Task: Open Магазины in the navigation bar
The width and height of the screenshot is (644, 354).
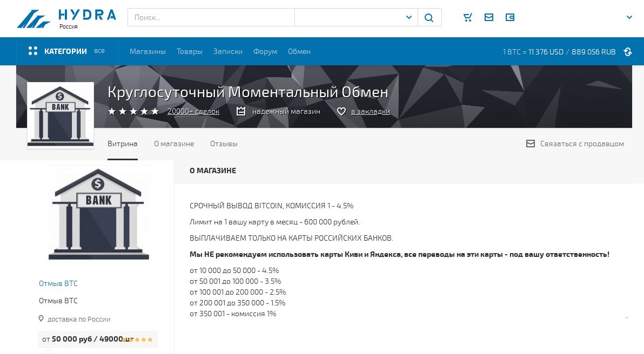Action: (x=147, y=51)
